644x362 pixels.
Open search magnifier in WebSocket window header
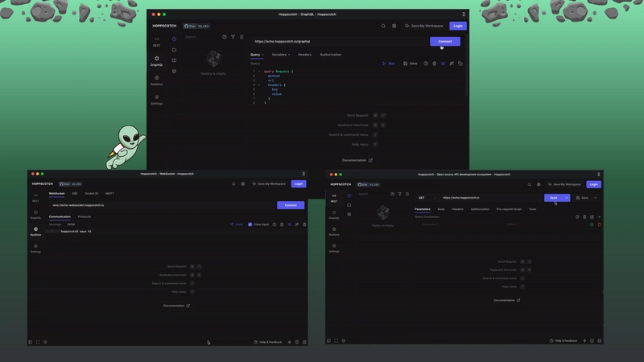tap(233, 184)
